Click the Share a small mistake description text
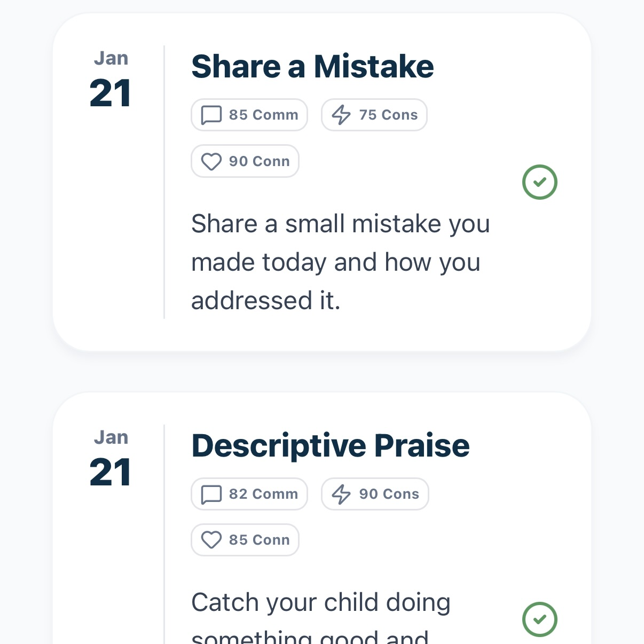Viewport: 644px width, 644px height. coord(340,262)
